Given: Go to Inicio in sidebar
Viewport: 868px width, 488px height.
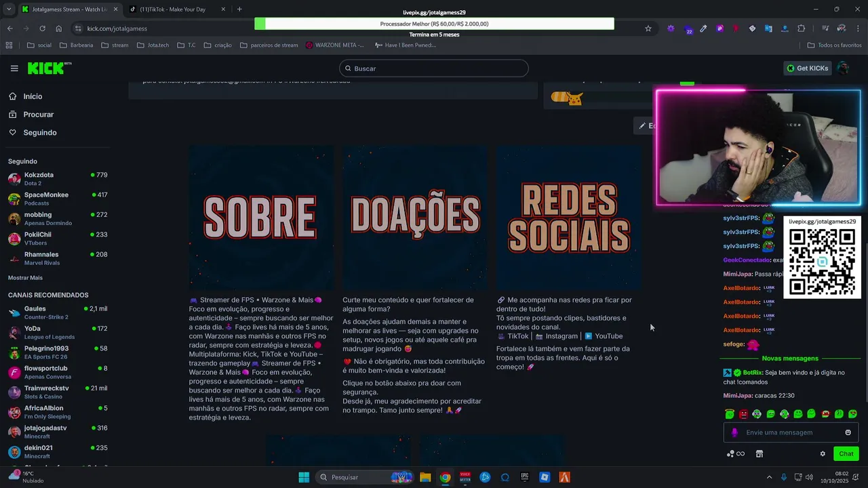Looking at the screenshot, I should pos(33,96).
